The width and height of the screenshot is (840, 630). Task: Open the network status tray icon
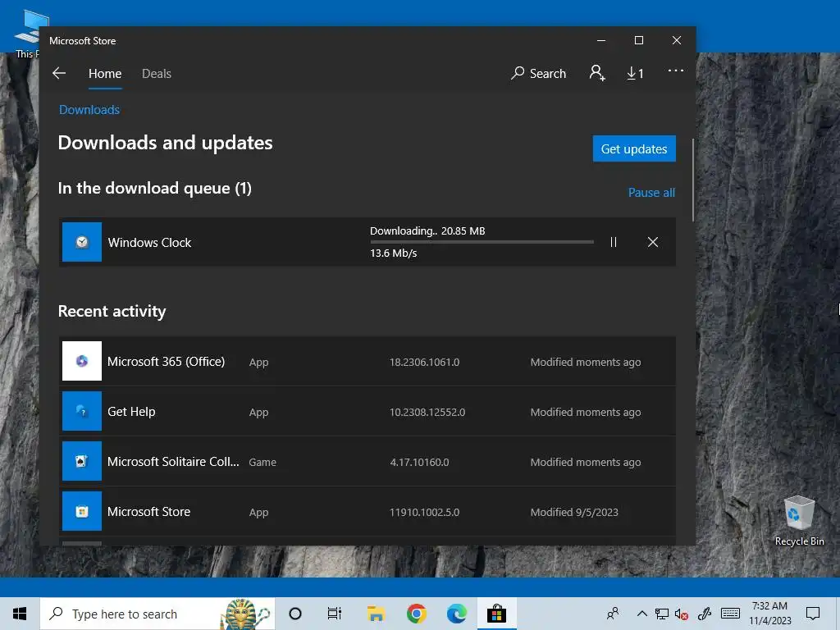pos(662,614)
